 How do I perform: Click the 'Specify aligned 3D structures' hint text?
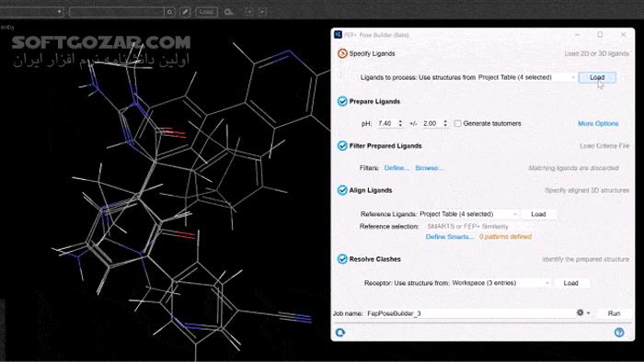(x=587, y=190)
